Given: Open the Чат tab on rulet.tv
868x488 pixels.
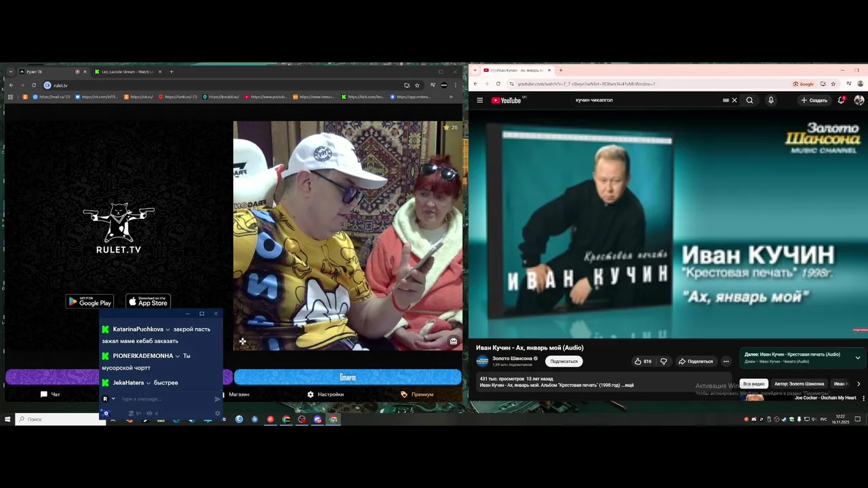Looking at the screenshot, I should click(x=50, y=394).
